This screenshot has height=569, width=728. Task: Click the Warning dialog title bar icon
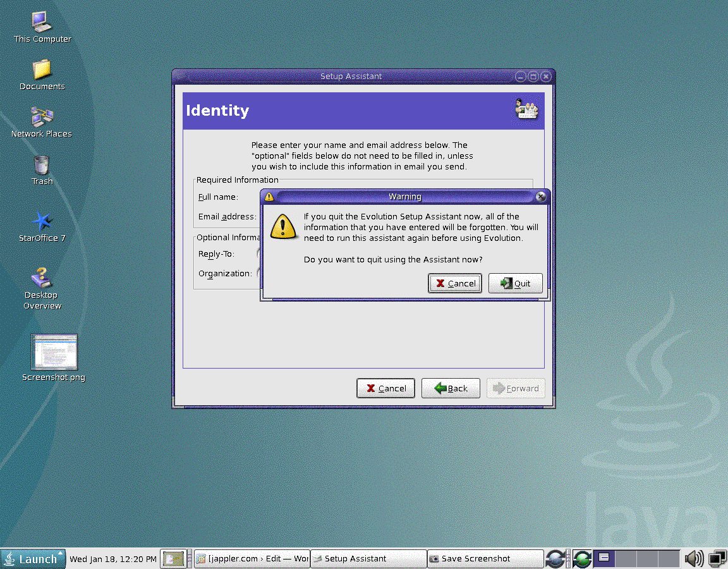tap(269, 197)
